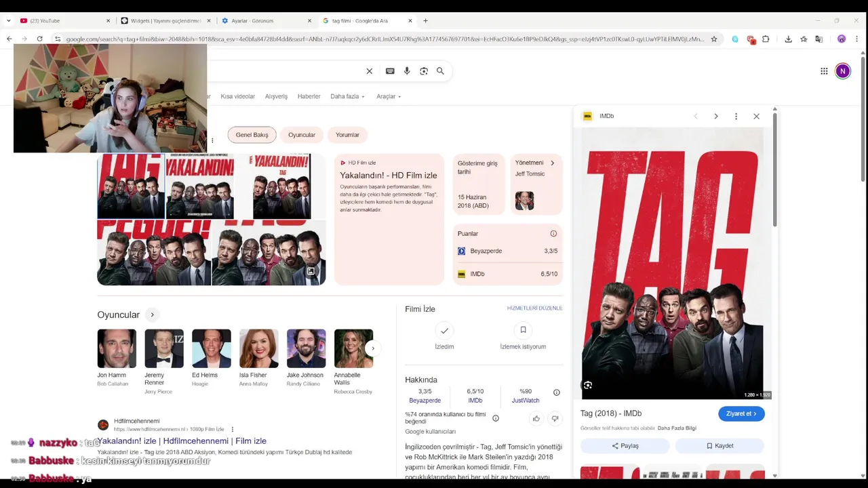The width and height of the screenshot is (868, 488).
Task: Click the Kaydet save button
Action: tap(719, 446)
